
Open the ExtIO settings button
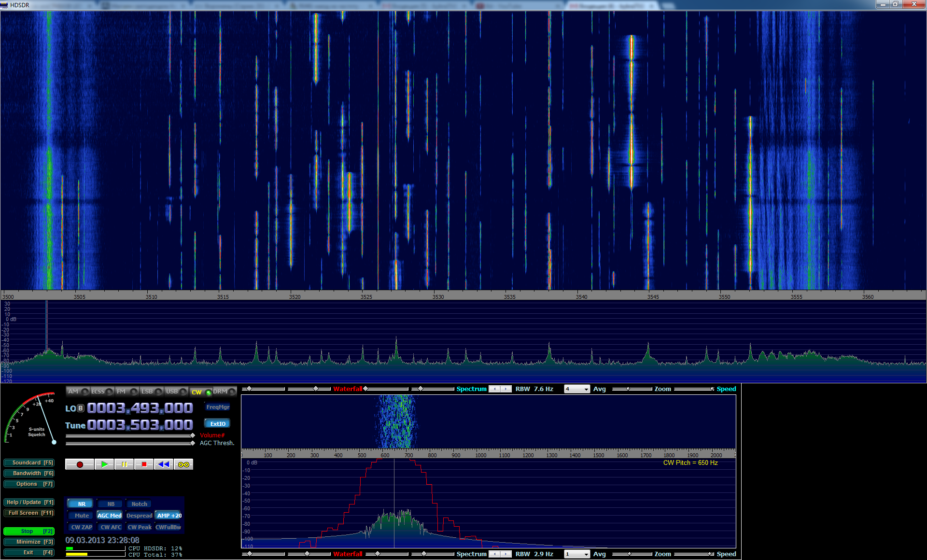point(218,424)
